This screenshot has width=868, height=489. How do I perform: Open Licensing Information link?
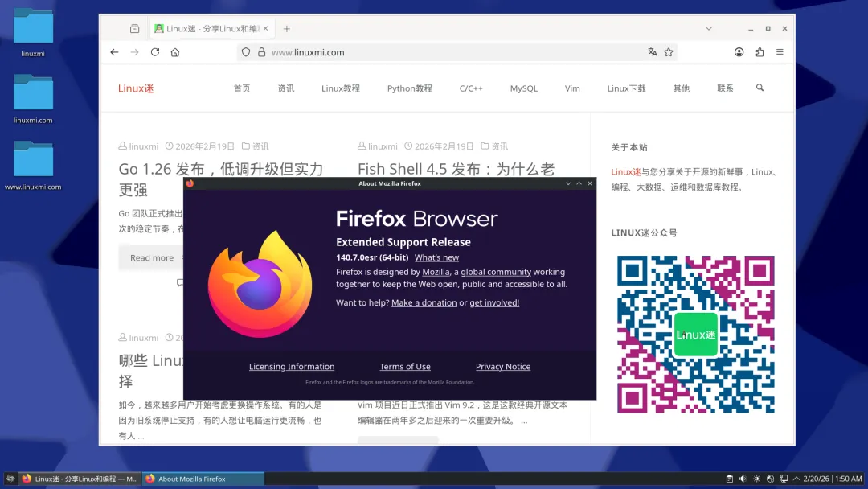(292, 367)
